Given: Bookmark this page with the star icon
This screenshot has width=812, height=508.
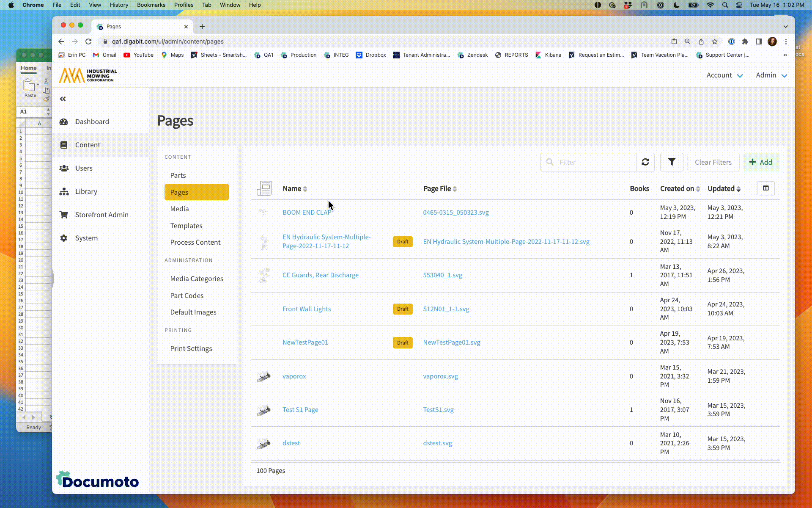Looking at the screenshot, I should (x=714, y=41).
